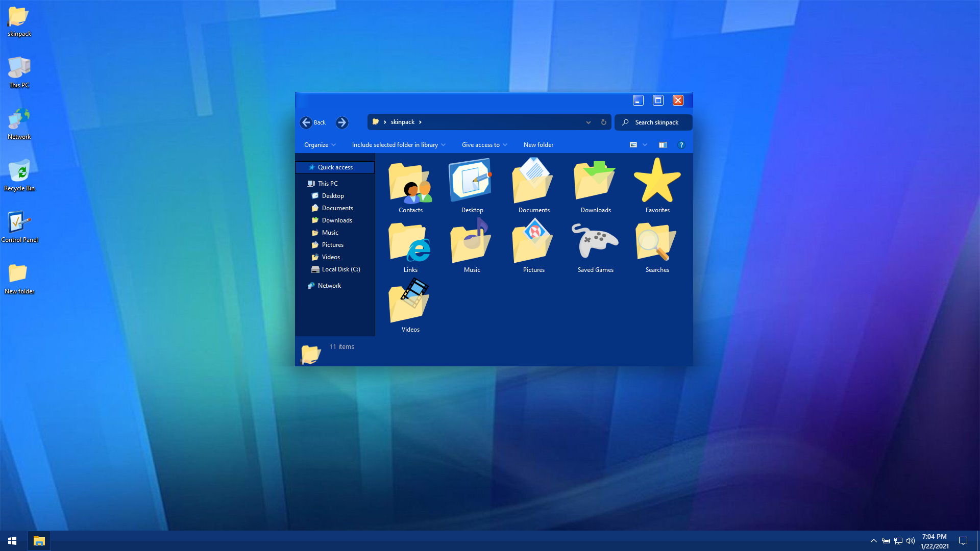Open File Explorer from the taskbar
Image resolution: width=980 pixels, height=551 pixels.
[x=39, y=541]
